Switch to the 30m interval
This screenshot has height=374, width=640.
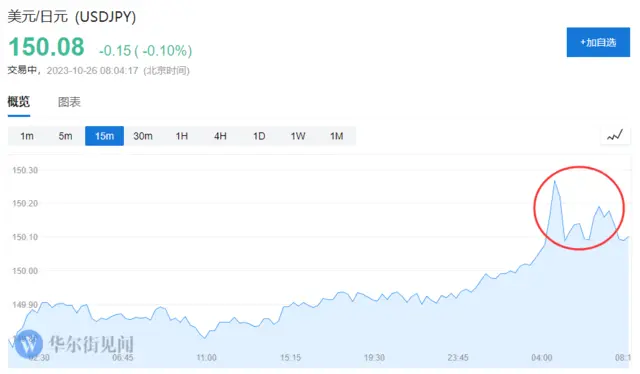(143, 136)
